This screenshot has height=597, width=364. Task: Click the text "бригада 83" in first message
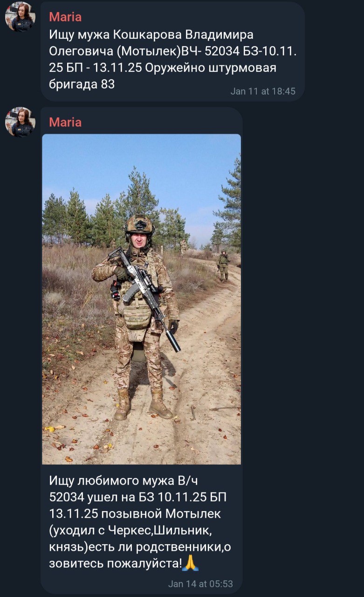pos(82,84)
